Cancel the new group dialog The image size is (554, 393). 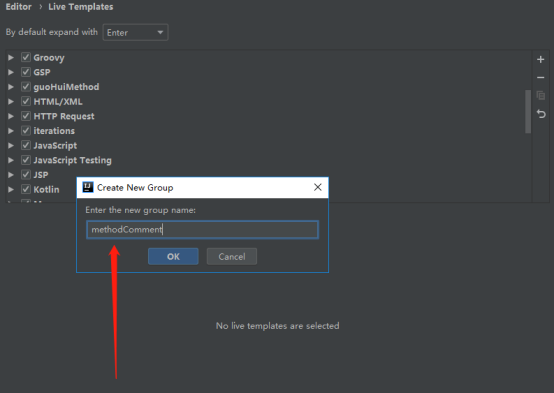(232, 256)
